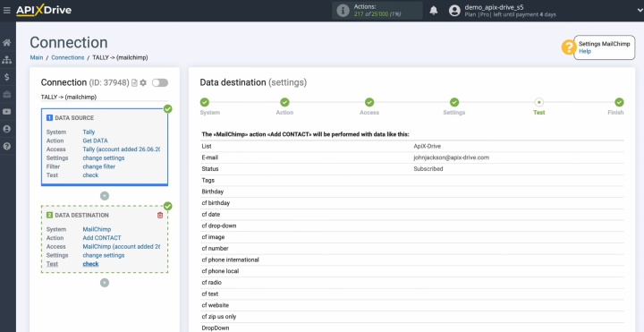Click Add CONTACT action link

click(x=102, y=238)
